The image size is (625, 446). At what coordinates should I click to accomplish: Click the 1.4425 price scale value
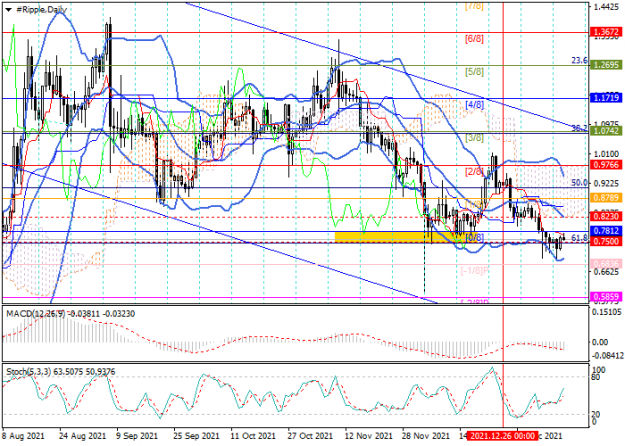click(x=606, y=7)
